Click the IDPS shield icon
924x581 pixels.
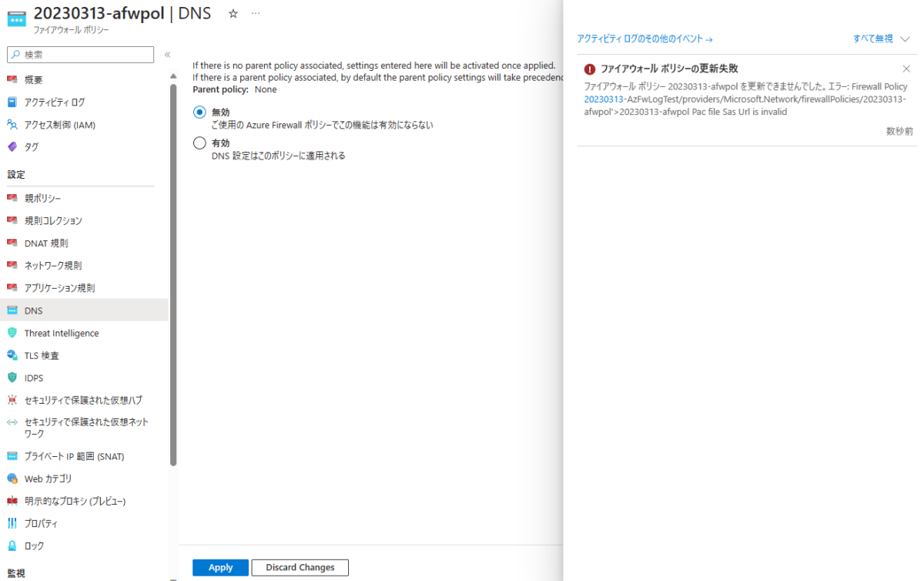[x=12, y=378]
